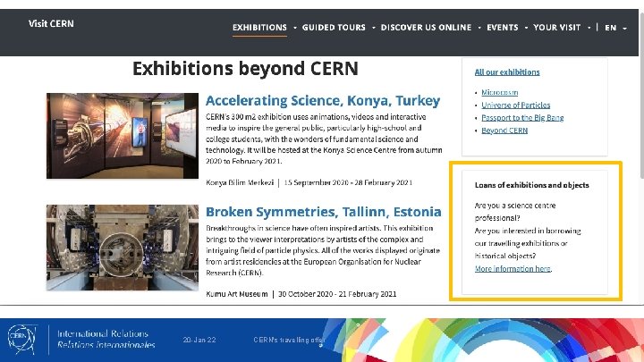Open the Universe of Particles link
Viewport: 644px width, 362px height.
[x=515, y=105]
